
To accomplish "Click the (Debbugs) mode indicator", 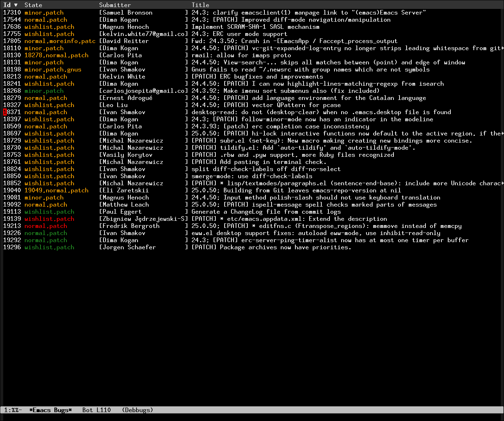I will (x=138, y=410).
